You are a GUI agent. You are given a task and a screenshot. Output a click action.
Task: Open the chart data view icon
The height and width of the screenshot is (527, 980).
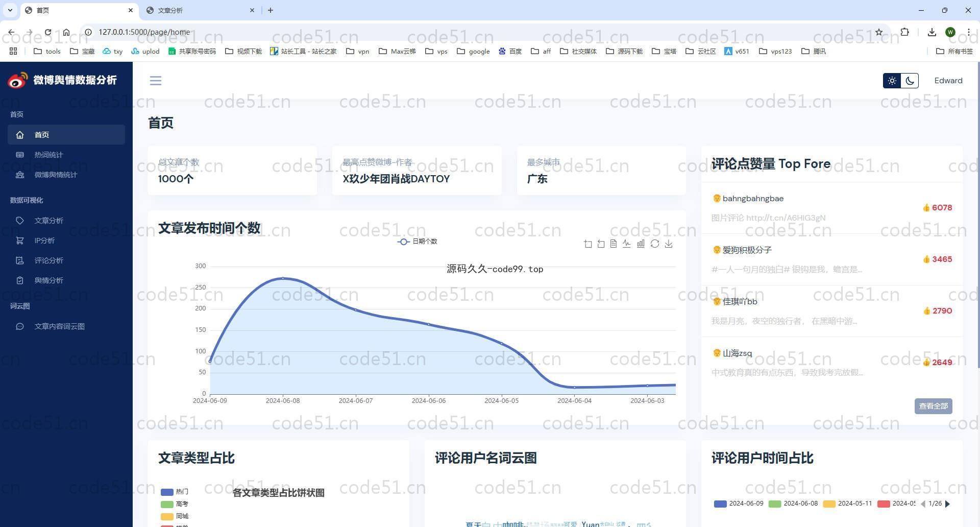pos(614,244)
